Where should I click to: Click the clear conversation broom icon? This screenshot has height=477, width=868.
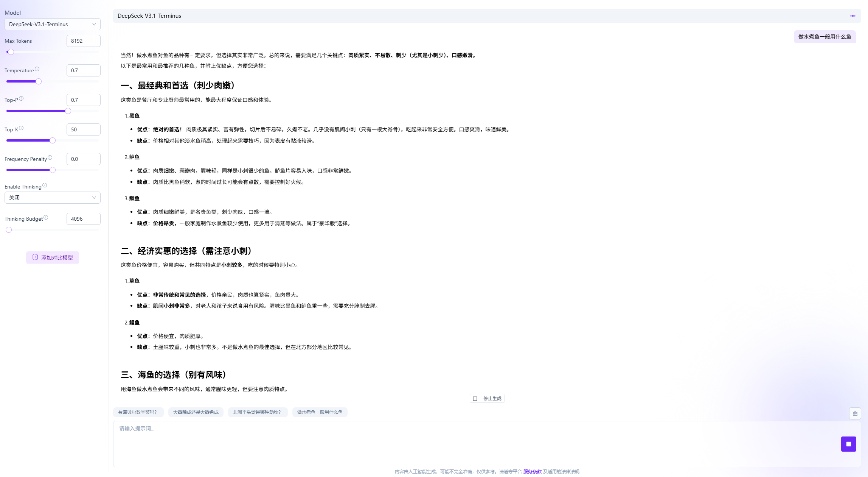[855, 413]
